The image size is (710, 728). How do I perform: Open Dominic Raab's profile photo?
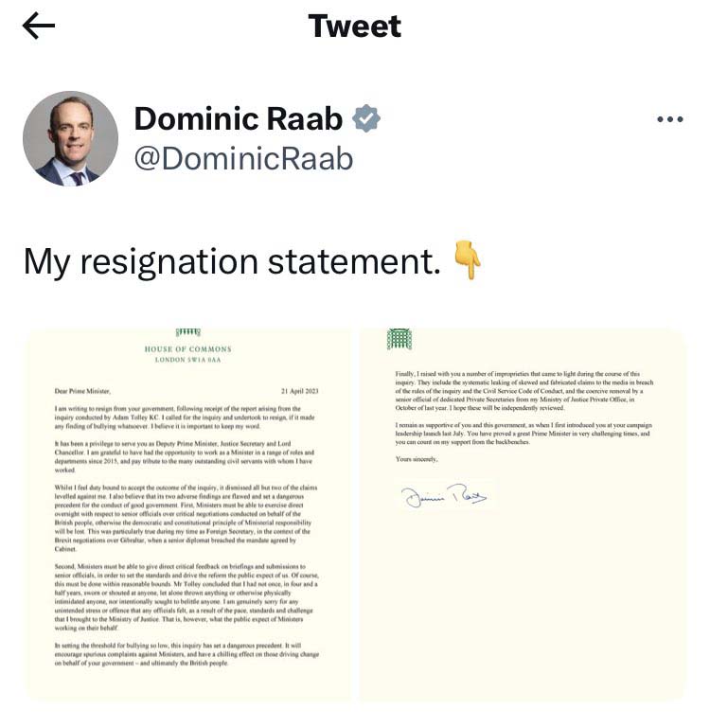click(70, 139)
